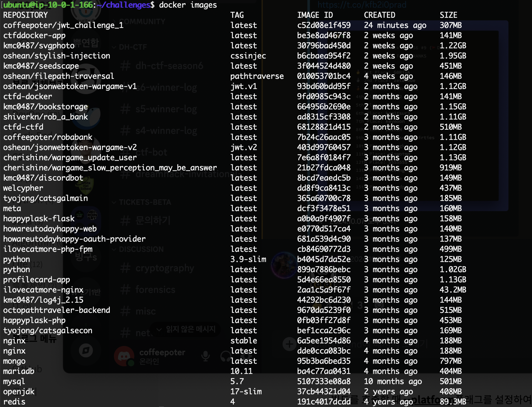
Task: Click the CREATED column header
Action: [380, 15]
